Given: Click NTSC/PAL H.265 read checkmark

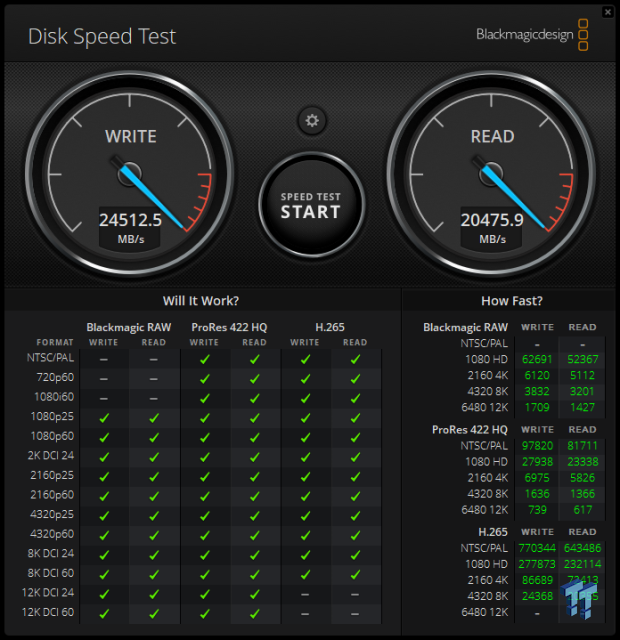Looking at the screenshot, I should pyautogui.click(x=355, y=359).
